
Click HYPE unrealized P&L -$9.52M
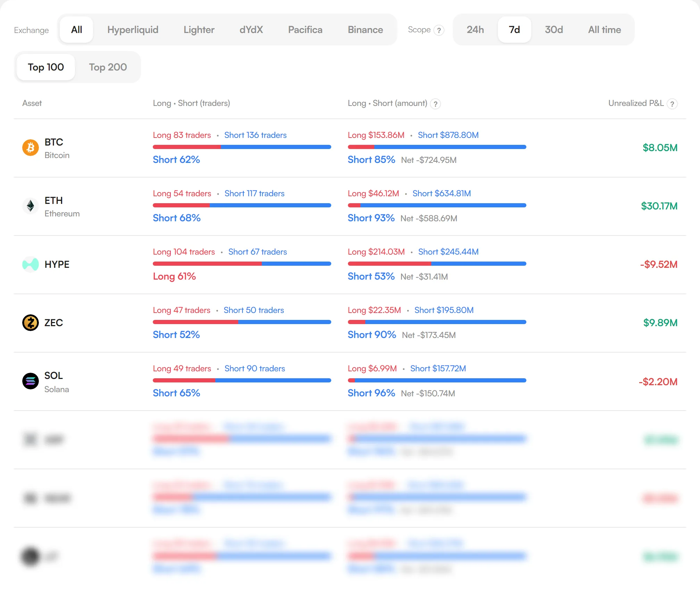(x=659, y=264)
